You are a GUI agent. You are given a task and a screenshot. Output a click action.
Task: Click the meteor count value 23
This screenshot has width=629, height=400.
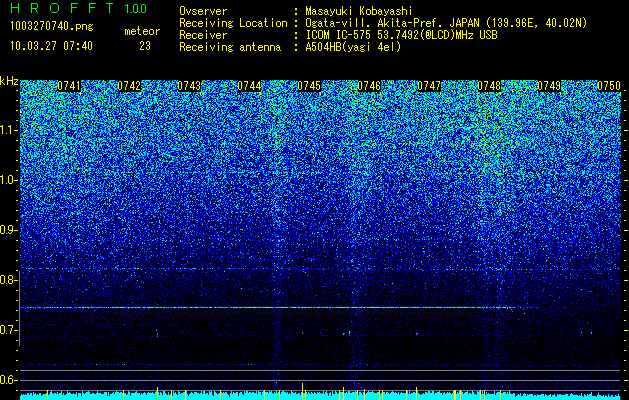[x=145, y=46]
